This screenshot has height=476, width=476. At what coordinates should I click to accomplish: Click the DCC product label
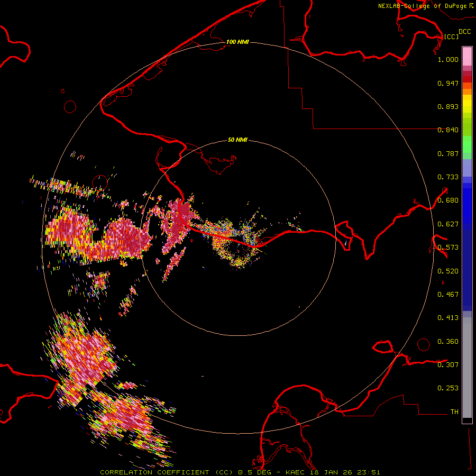(464, 32)
